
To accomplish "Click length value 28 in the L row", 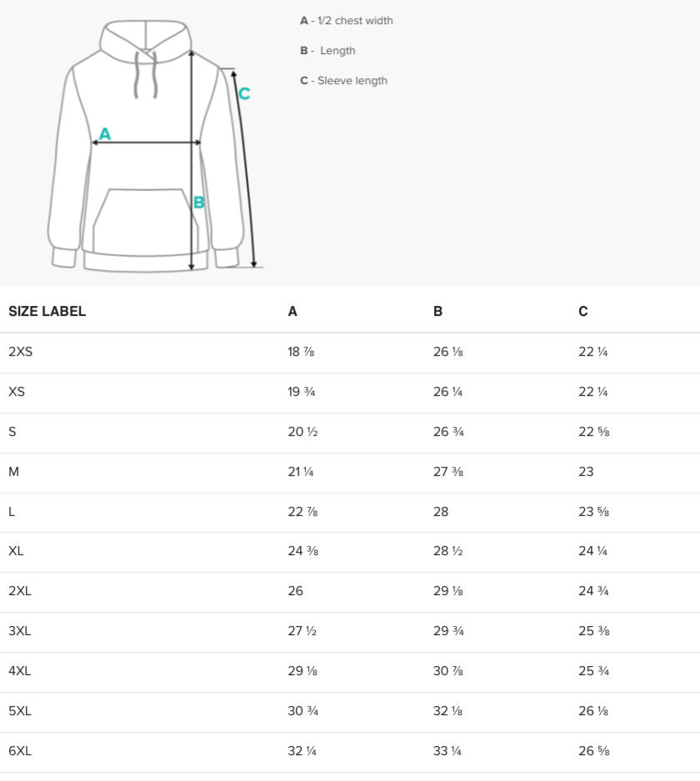I will click(x=441, y=512).
